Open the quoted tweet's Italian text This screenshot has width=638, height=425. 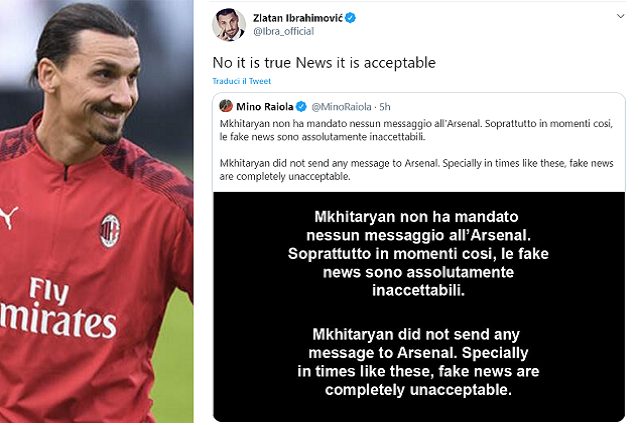pyautogui.click(x=416, y=130)
